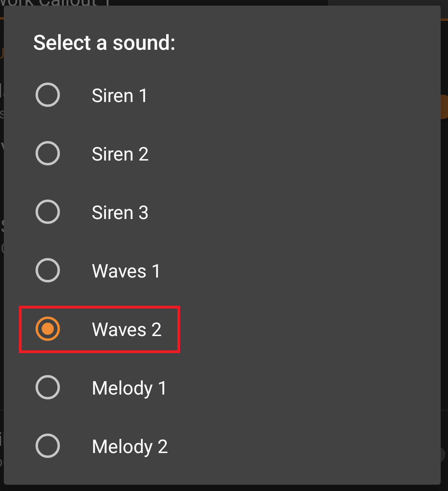Click the selected orange Waves 2 radio
The width and height of the screenshot is (448, 491).
coord(48,329)
